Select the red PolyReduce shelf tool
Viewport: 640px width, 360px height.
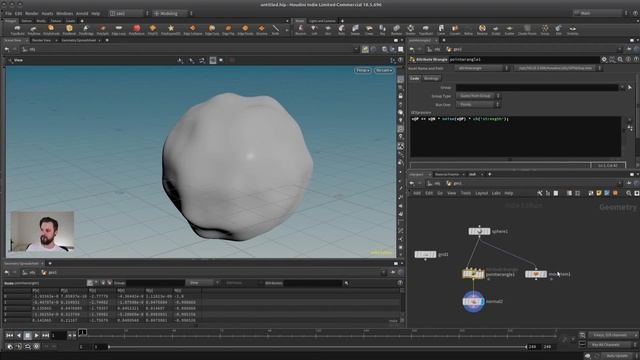click(x=137, y=29)
